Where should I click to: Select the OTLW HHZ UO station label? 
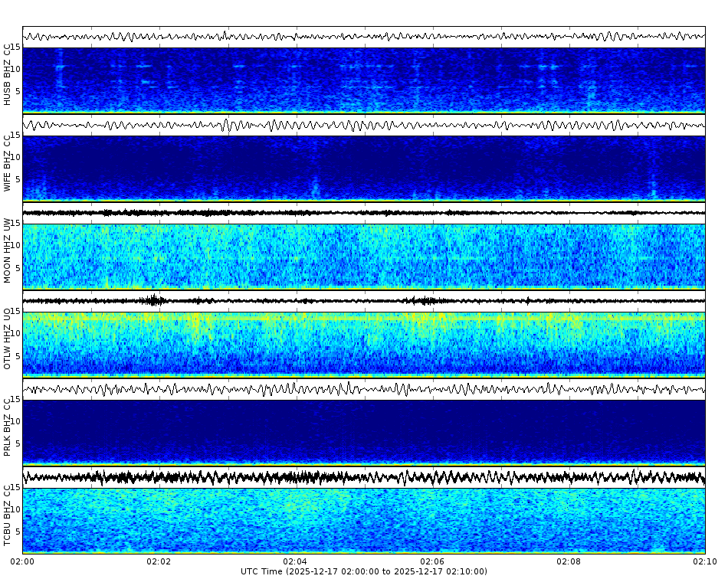[8, 337]
